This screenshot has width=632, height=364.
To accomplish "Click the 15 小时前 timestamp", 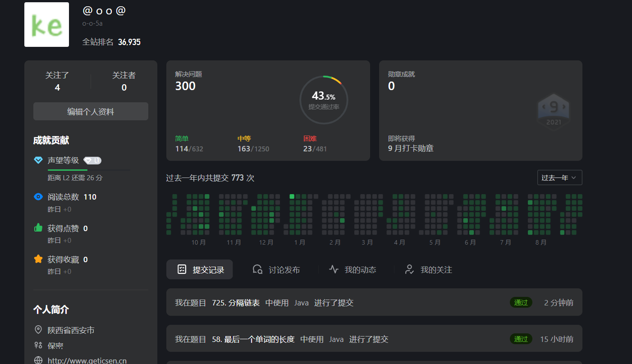I will [x=557, y=339].
